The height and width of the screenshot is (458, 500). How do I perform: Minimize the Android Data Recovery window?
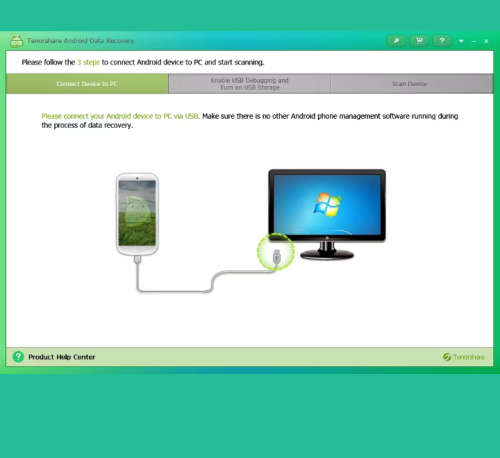474,41
